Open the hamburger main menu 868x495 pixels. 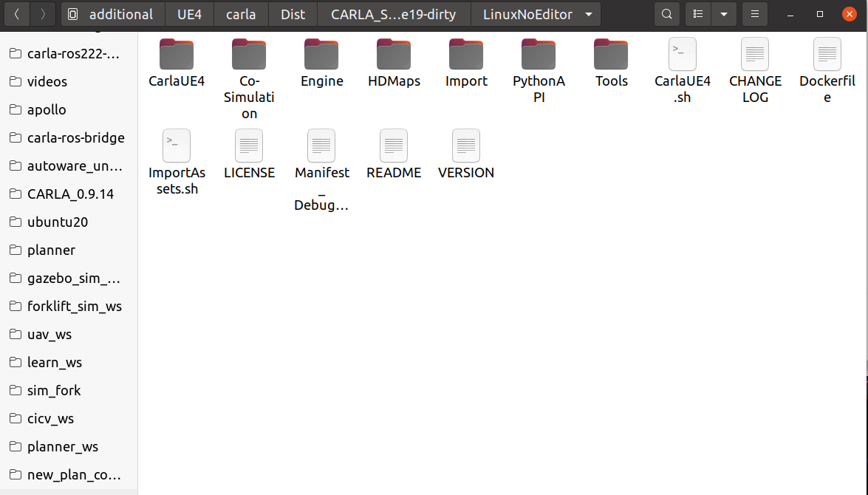tap(754, 14)
